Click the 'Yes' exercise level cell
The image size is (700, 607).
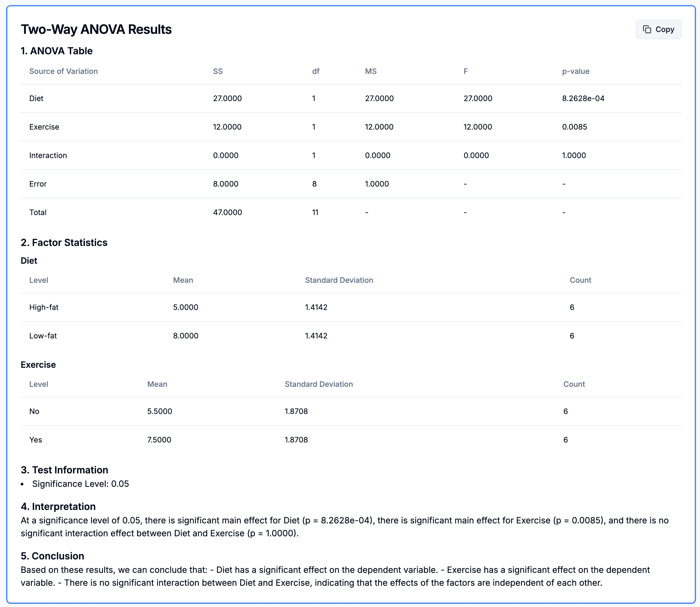click(x=35, y=440)
